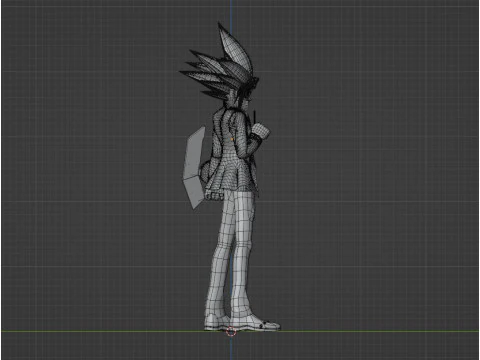Click the orange origin dot on the jacket

232,139
